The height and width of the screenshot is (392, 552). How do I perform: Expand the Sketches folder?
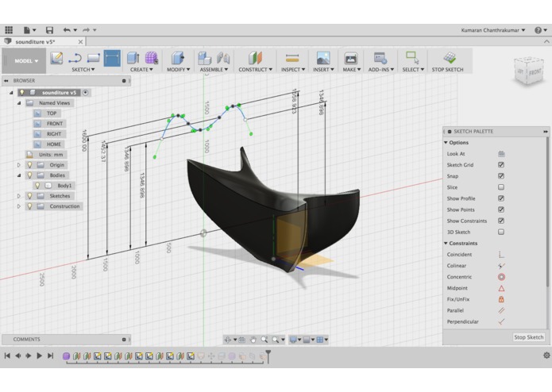[x=19, y=196]
